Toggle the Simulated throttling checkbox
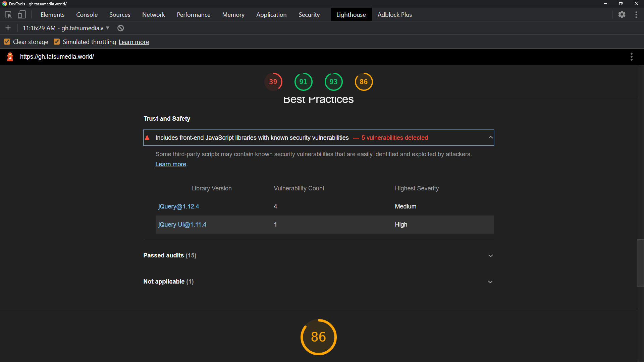This screenshot has width=644, height=362. click(x=57, y=42)
